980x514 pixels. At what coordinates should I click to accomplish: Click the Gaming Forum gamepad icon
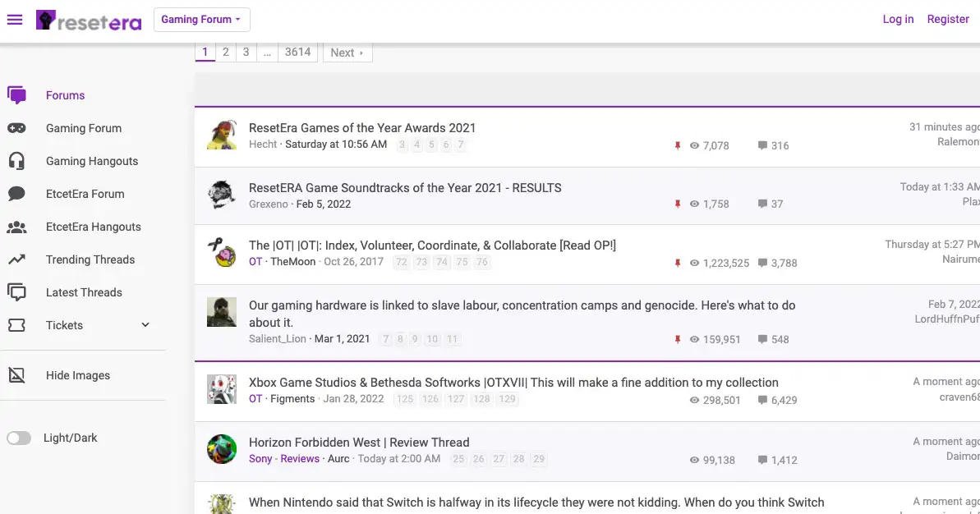coord(17,128)
